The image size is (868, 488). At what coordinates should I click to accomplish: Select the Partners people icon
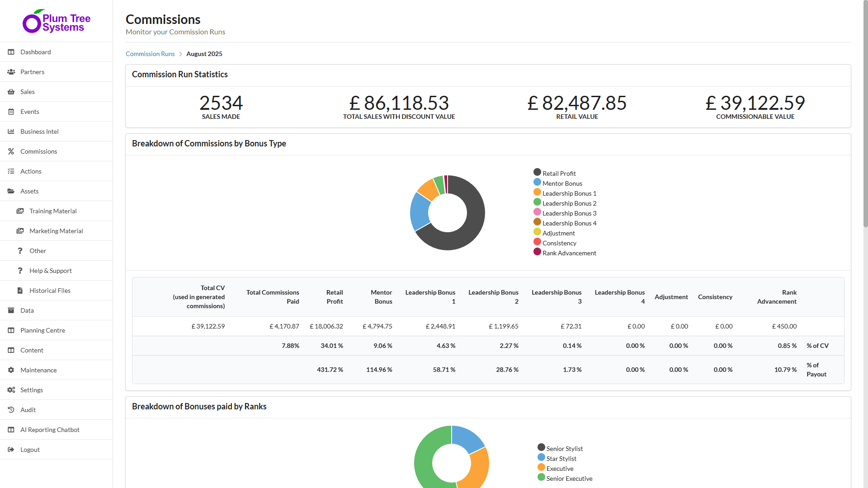pyautogui.click(x=11, y=71)
